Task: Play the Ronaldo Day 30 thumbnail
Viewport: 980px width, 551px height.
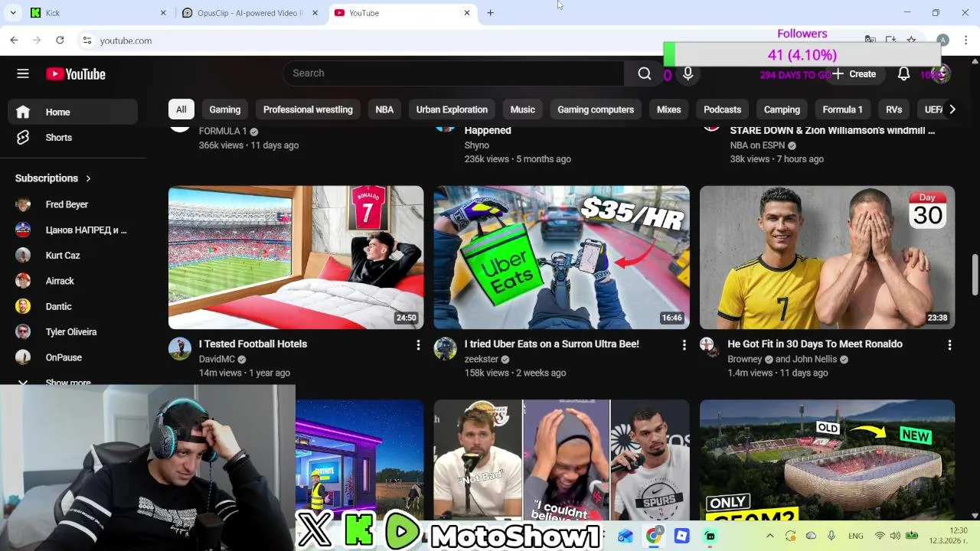Action: pyautogui.click(x=827, y=257)
